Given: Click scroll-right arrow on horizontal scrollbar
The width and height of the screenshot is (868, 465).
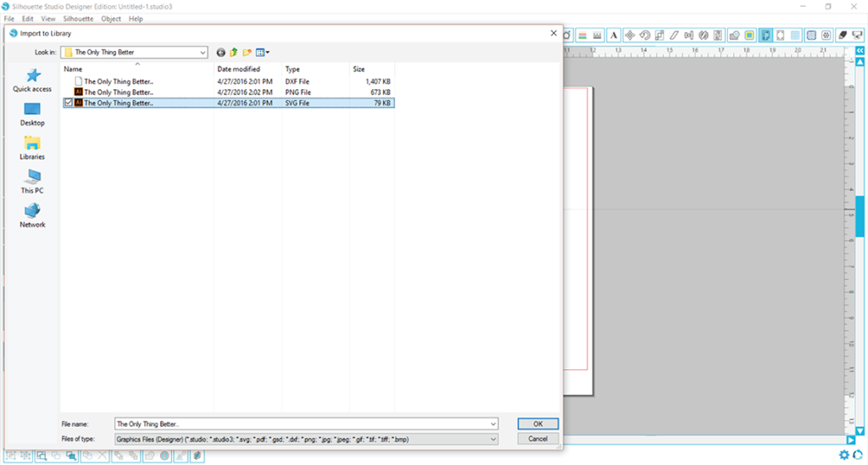Looking at the screenshot, I should coord(851,440).
